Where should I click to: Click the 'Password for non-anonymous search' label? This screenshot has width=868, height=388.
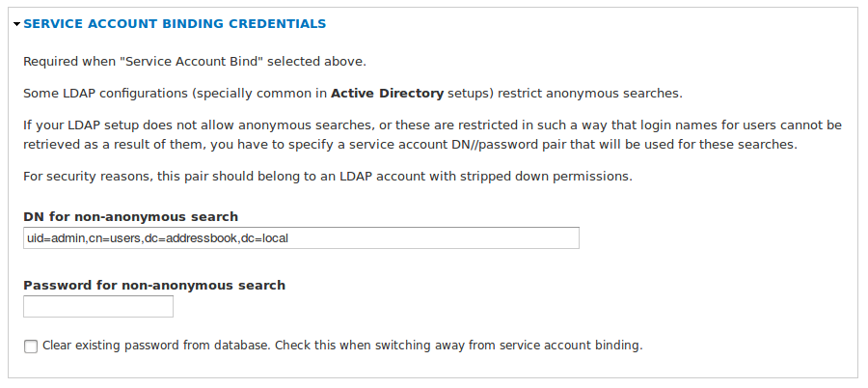[x=154, y=285]
